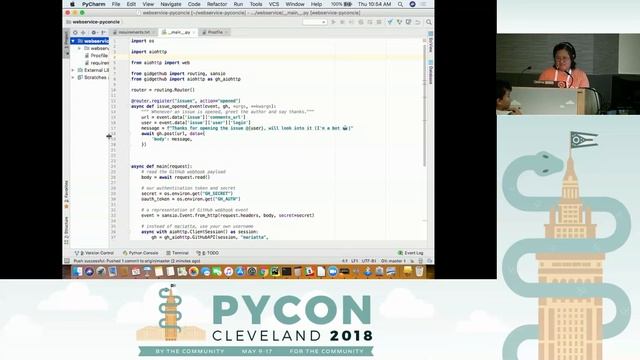The height and width of the screenshot is (360, 640).
Task: Open the run configuration dropdown in toolbar
Action: [314, 22]
